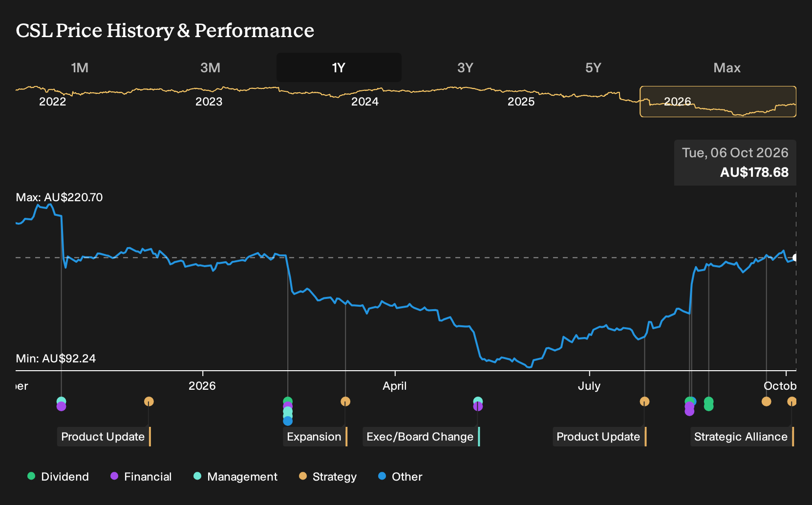Click the 2024 label on overview chart
Image resolution: width=812 pixels, height=505 pixels.
coord(365,102)
